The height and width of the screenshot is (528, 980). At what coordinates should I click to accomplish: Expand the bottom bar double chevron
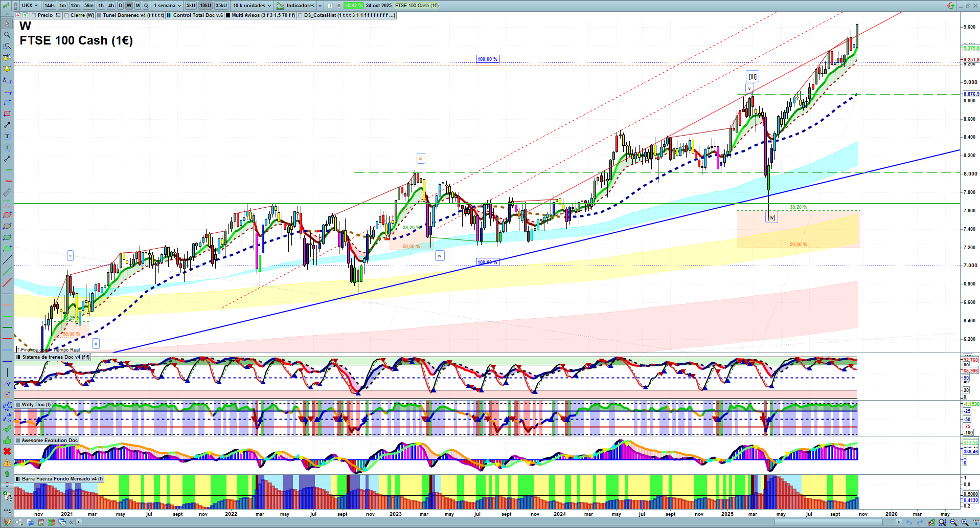pos(72,522)
